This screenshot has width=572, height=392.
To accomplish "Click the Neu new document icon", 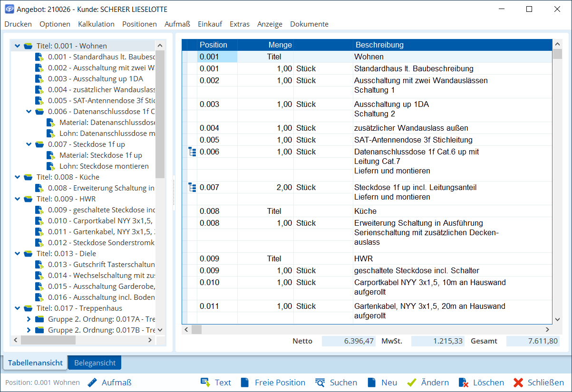I will click(372, 382).
